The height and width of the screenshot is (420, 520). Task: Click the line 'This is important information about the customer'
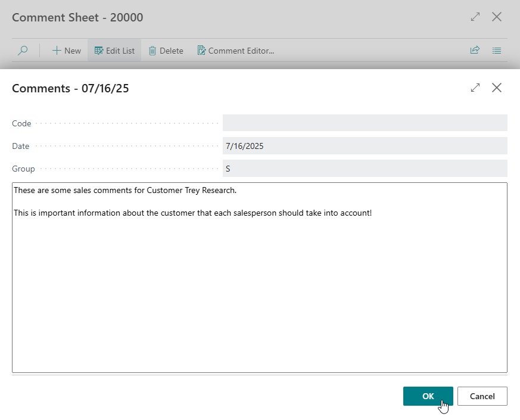point(104,213)
